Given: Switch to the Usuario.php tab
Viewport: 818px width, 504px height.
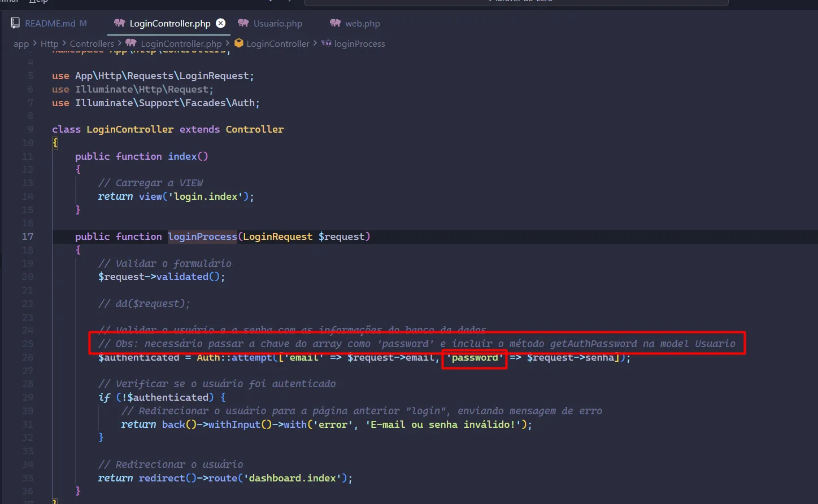Looking at the screenshot, I should [277, 23].
